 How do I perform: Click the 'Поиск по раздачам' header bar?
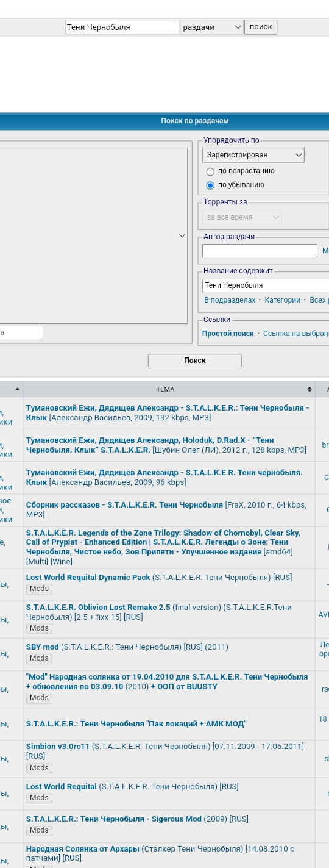(164, 121)
